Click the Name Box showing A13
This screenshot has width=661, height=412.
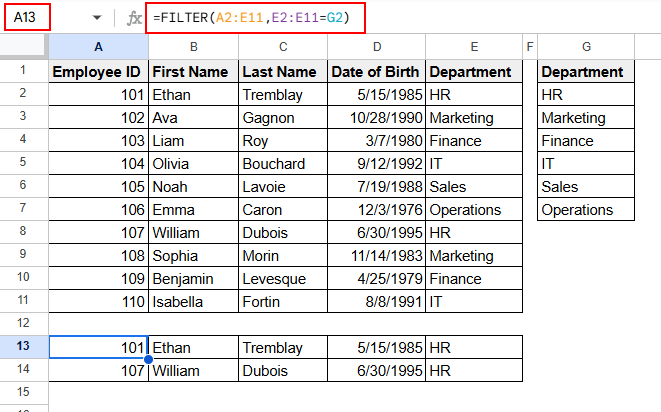click(40, 18)
